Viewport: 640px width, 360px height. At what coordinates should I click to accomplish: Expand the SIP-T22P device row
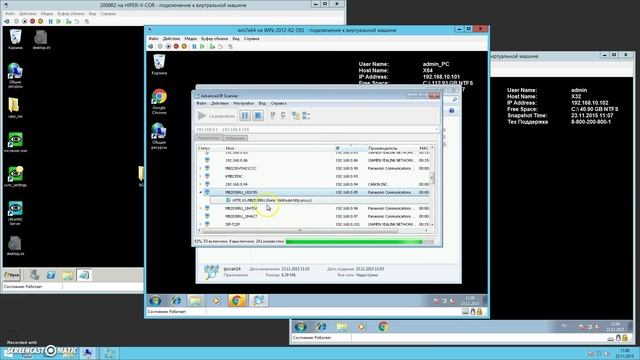[x=200, y=224]
